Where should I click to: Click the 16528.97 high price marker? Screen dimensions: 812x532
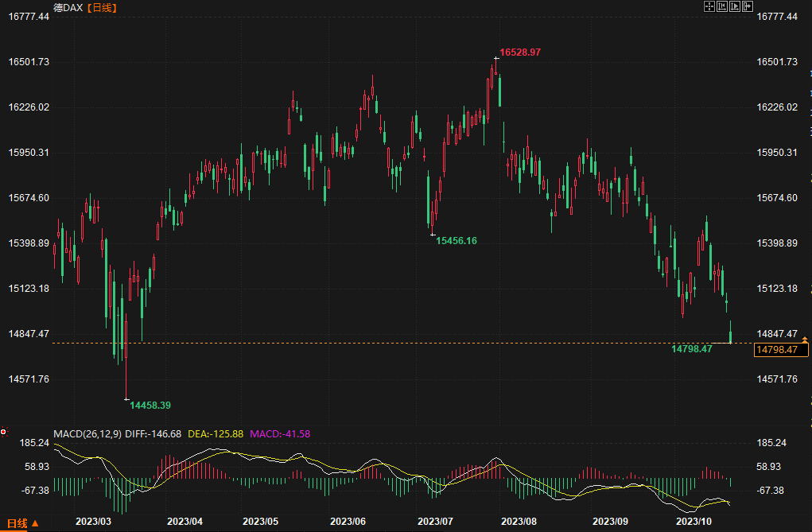[520, 52]
